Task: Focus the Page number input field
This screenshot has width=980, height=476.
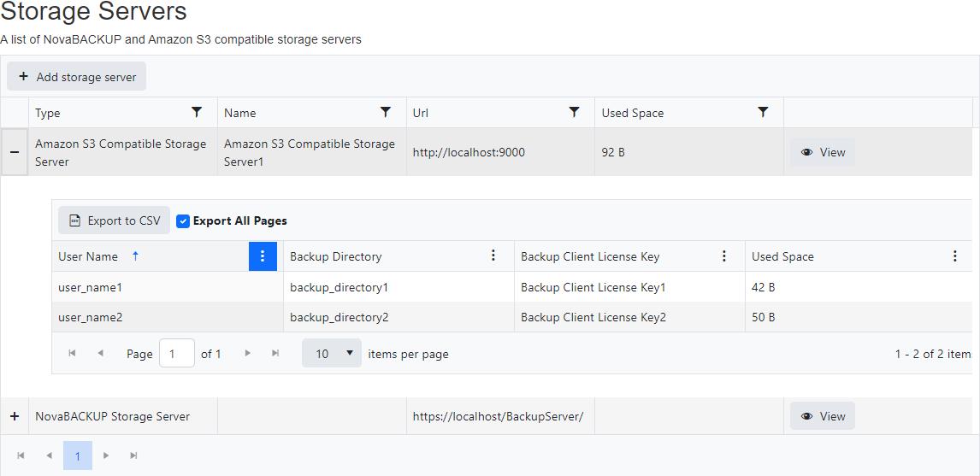Action: pos(177,354)
